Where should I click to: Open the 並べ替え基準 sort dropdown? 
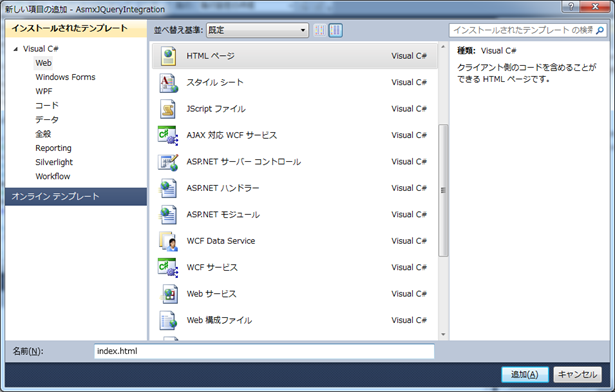click(x=257, y=30)
